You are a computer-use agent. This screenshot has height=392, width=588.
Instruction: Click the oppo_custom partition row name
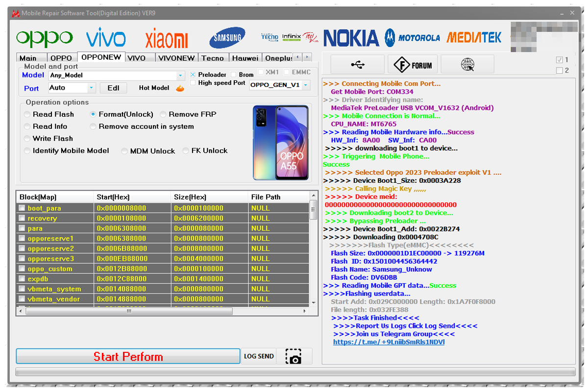[x=50, y=269]
